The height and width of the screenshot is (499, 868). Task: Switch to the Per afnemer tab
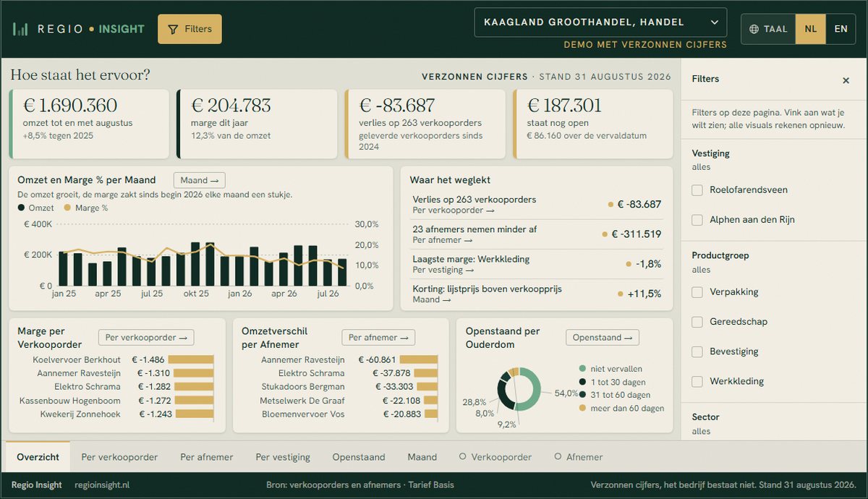(x=207, y=457)
